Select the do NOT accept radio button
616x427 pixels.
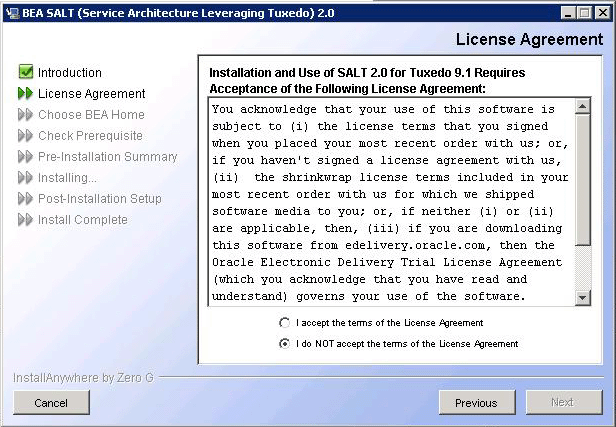coord(284,344)
